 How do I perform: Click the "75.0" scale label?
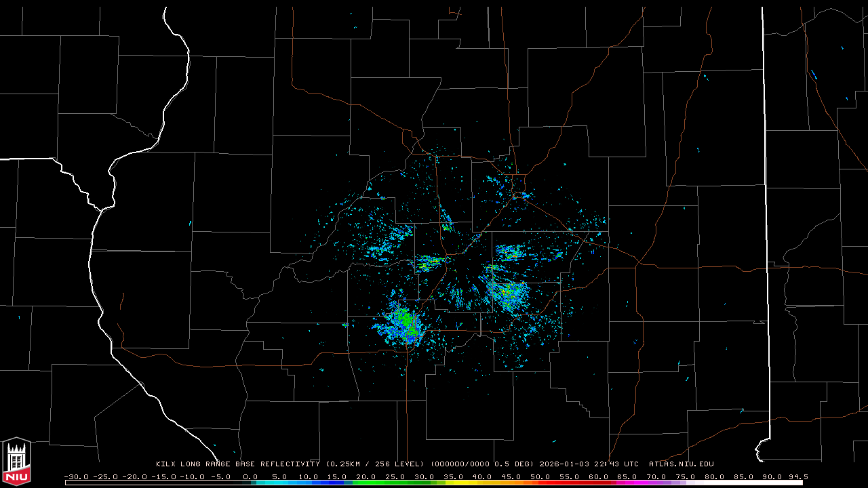point(685,476)
